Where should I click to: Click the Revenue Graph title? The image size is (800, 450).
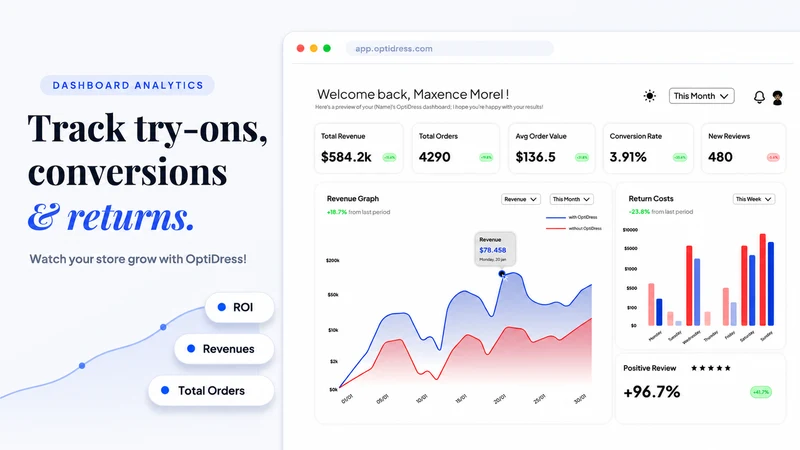point(353,199)
